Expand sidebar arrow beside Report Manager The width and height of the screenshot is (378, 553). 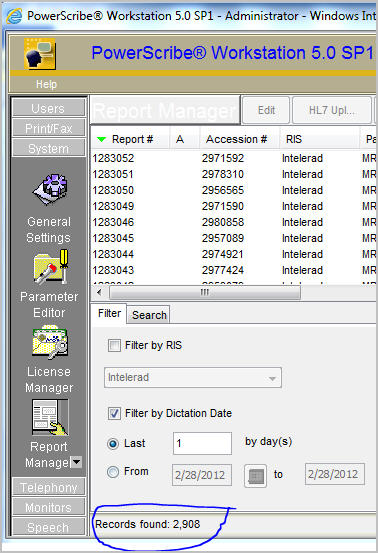pyautogui.click(x=76, y=462)
